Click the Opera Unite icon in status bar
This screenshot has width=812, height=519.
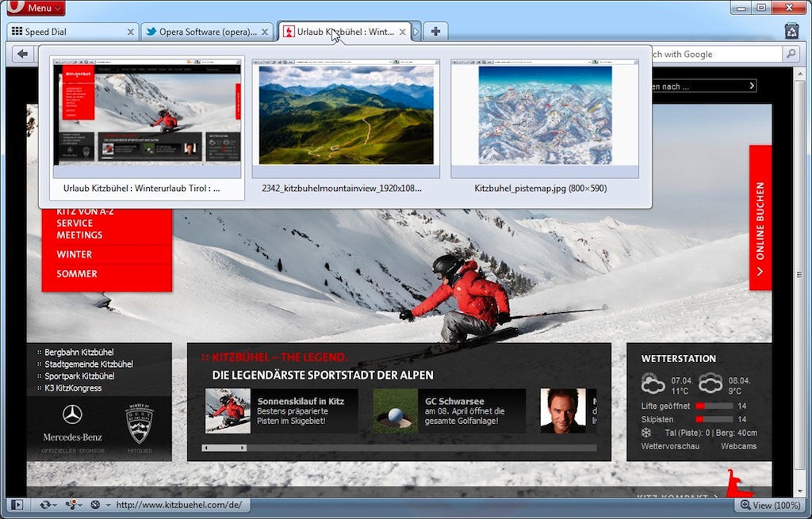tap(72, 505)
